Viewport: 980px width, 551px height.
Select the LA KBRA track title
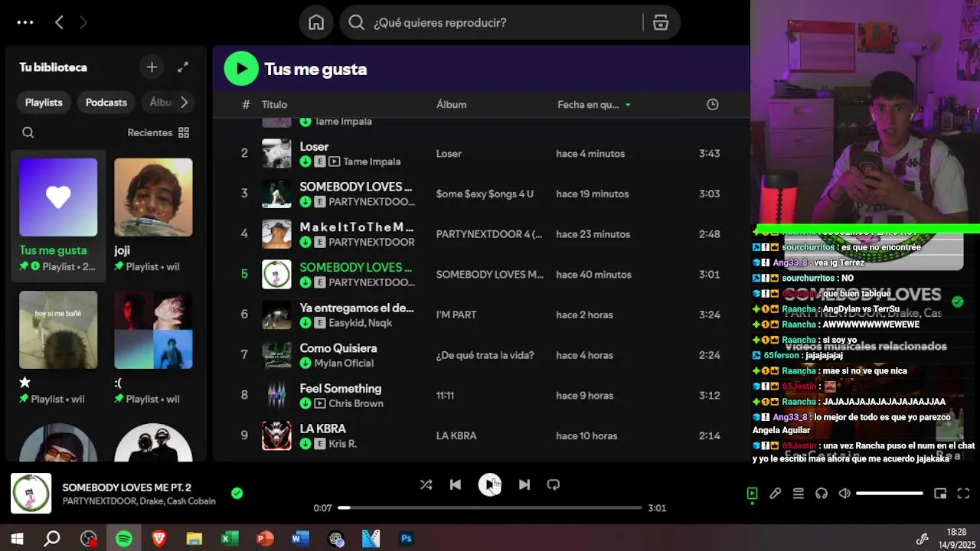(x=323, y=429)
